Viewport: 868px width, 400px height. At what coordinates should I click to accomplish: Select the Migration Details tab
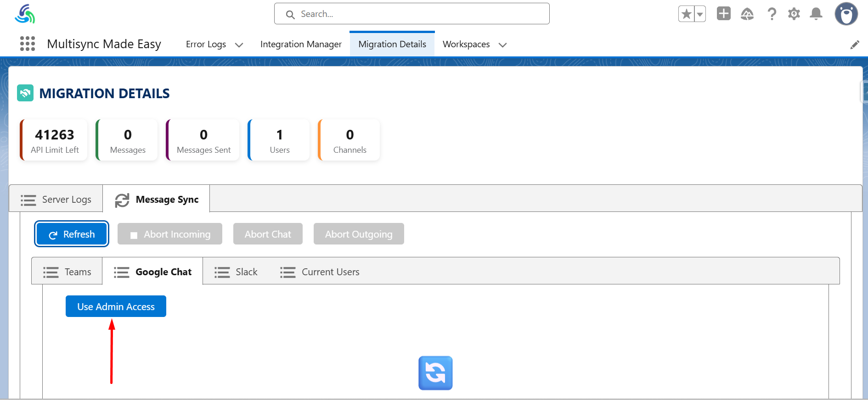pos(392,44)
